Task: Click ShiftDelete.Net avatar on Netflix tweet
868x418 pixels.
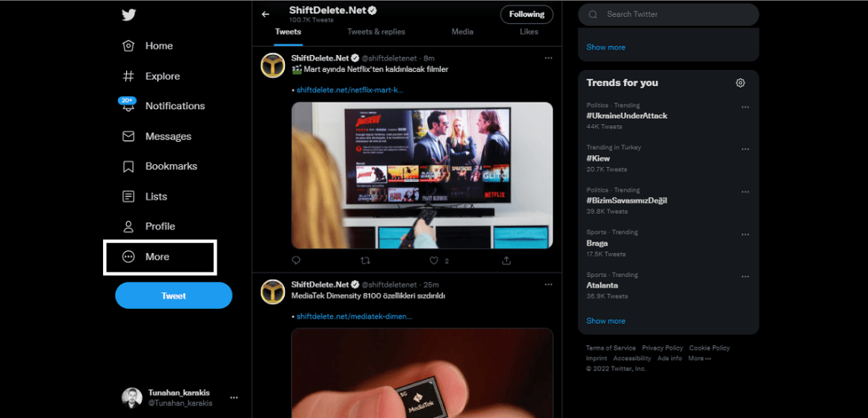Action: 272,65
